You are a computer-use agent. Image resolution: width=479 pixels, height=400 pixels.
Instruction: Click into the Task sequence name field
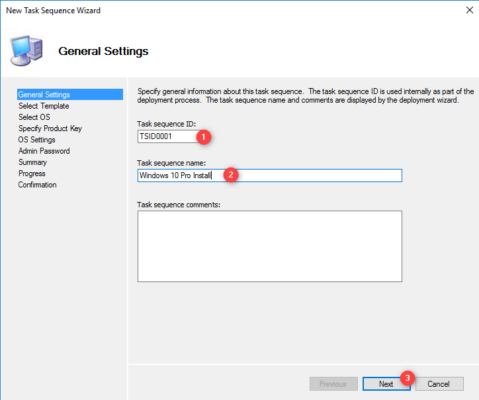(x=270, y=175)
